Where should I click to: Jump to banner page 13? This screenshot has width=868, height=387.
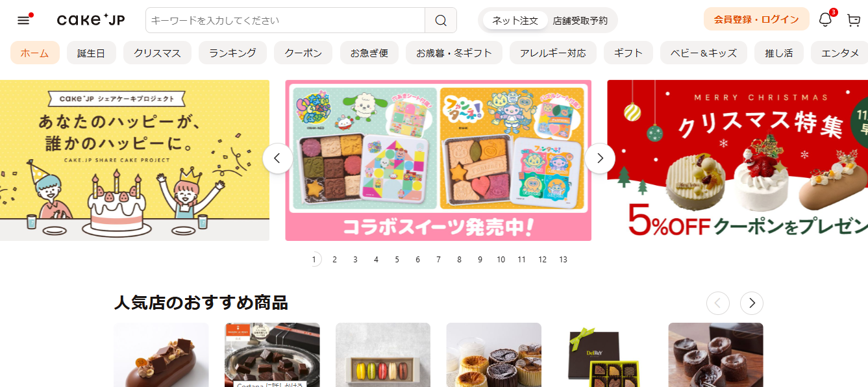[563, 260]
